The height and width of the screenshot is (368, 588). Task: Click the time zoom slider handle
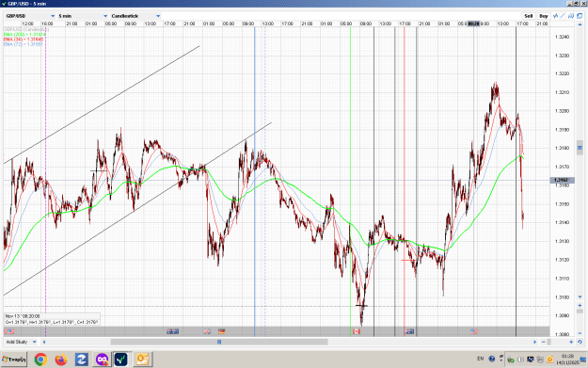pos(549,342)
